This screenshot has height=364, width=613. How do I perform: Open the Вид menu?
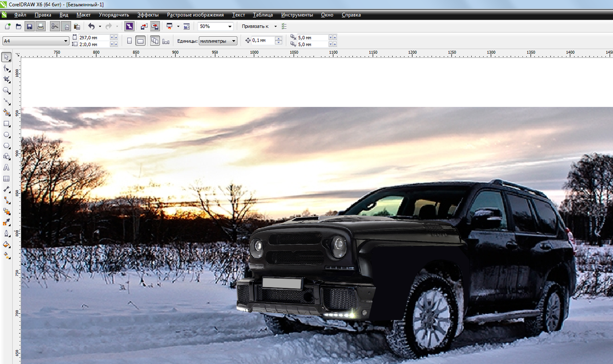tap(64, 15)
